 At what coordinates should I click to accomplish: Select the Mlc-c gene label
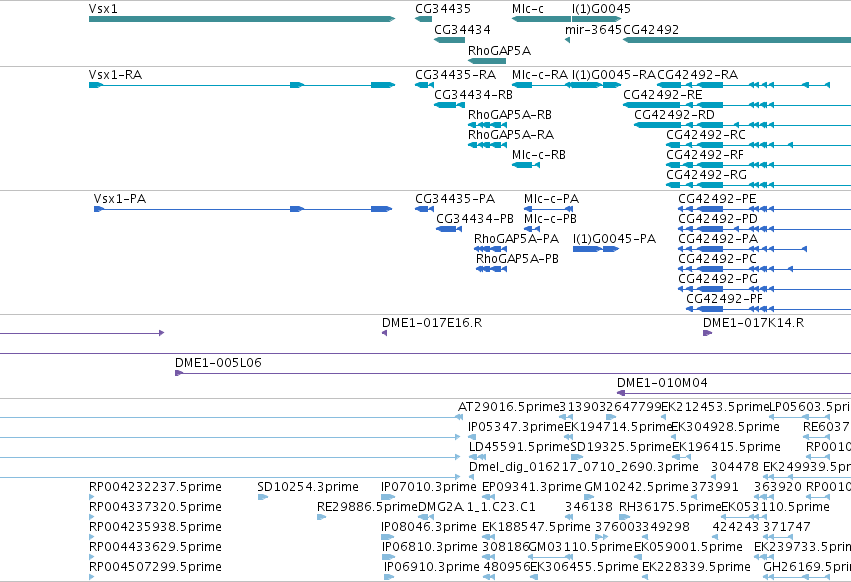pos(528,9)
